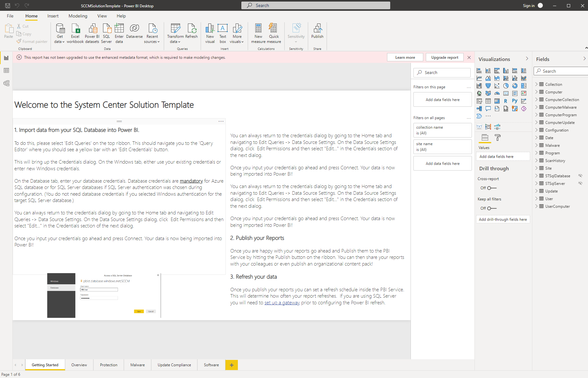
Task: Go to the Update Compliance page tab
Action: (174, 365)
